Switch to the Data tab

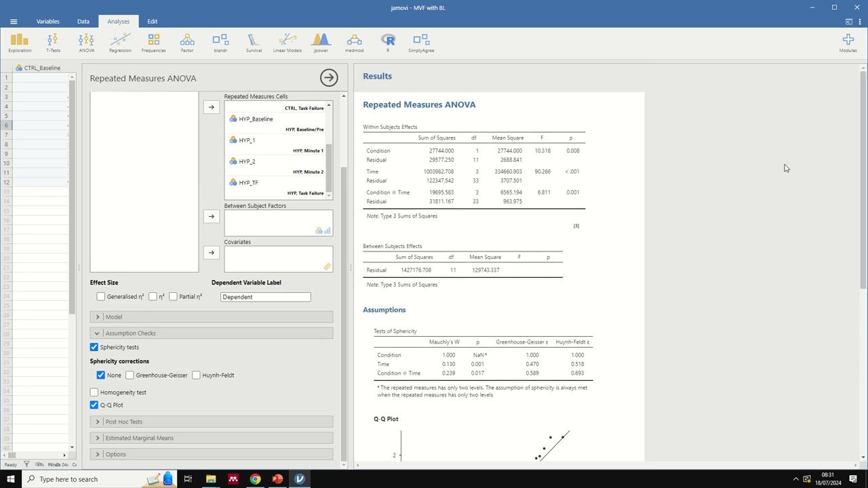click(x=83, y=22)
